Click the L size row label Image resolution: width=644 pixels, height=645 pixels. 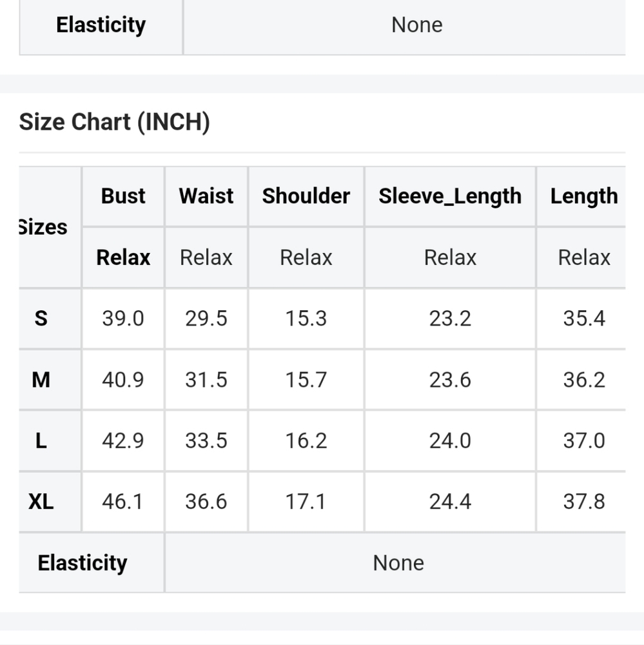41,441
